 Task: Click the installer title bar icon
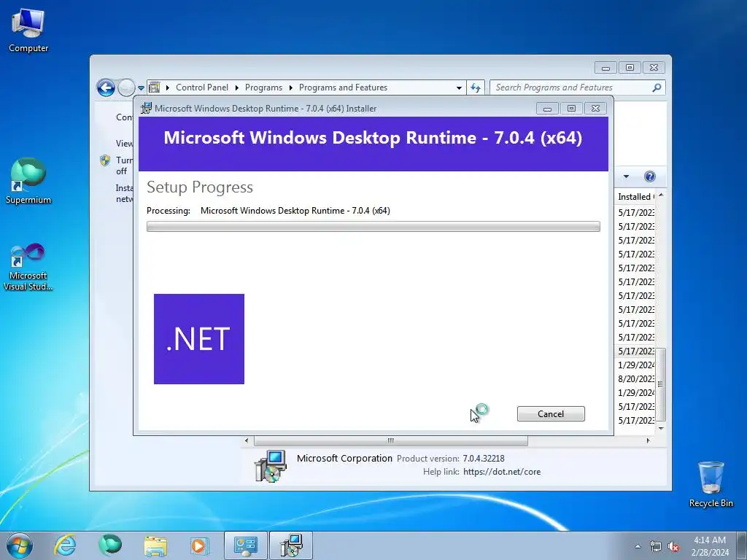click(x=146, y=109)
